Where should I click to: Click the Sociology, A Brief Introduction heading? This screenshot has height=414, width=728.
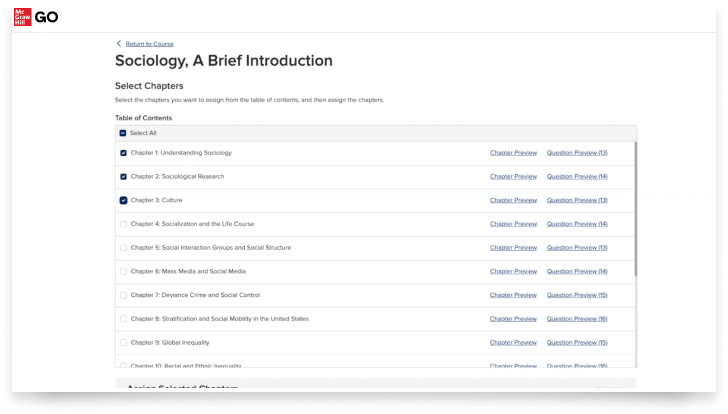224,61
